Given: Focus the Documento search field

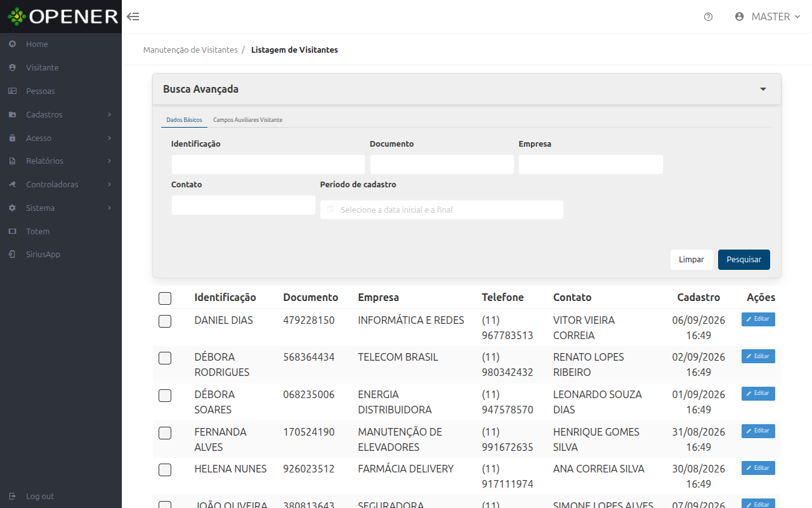Looking at the screenshot, I should pos(442,164).
